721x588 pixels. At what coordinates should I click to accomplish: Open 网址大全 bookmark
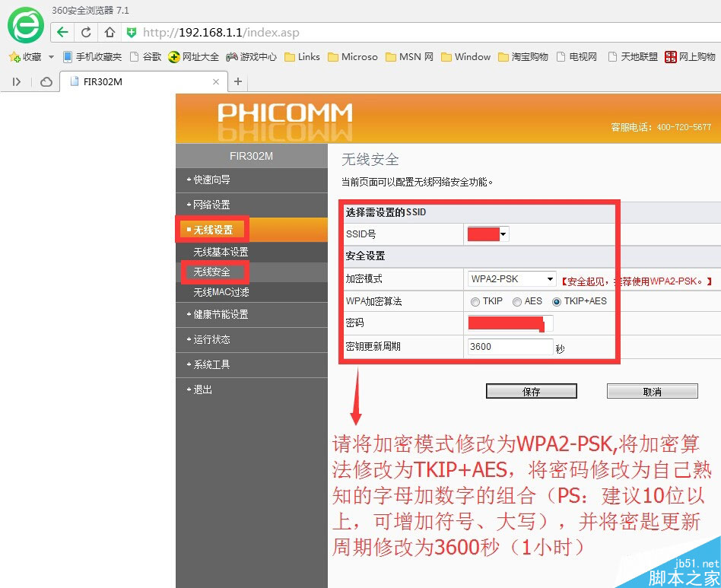coord(194,56)
